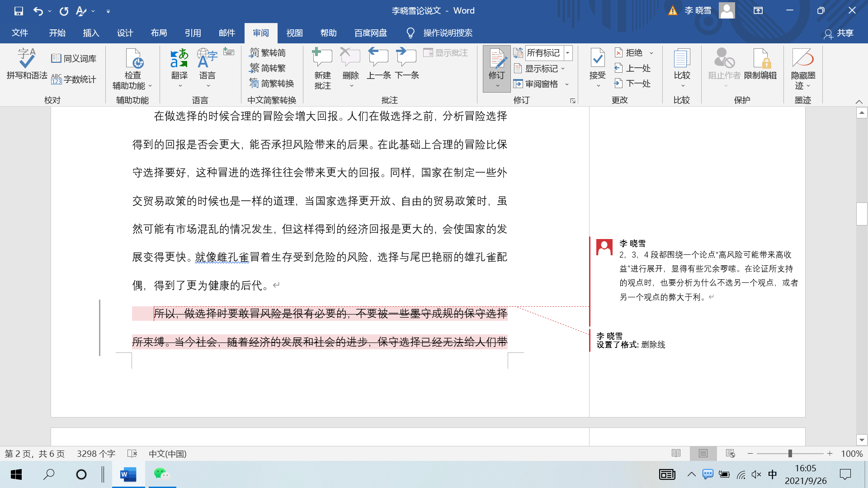Open the Reject dropdown arrow
The image size is (868, 488).
coord(651,53)
